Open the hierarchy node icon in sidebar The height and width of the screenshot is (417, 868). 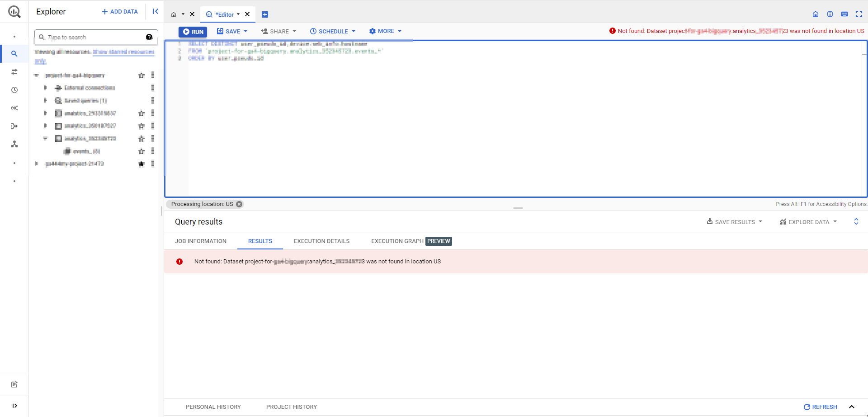[14, 144]
